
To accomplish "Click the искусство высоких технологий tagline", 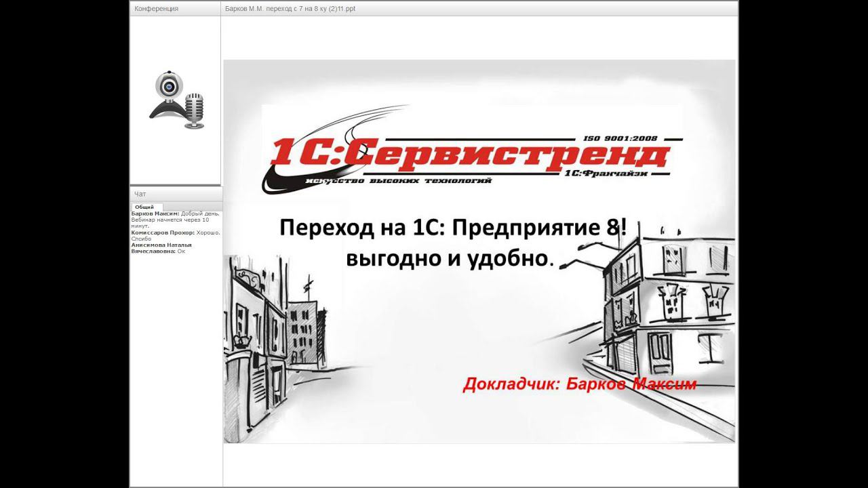I will coord(398,181).
